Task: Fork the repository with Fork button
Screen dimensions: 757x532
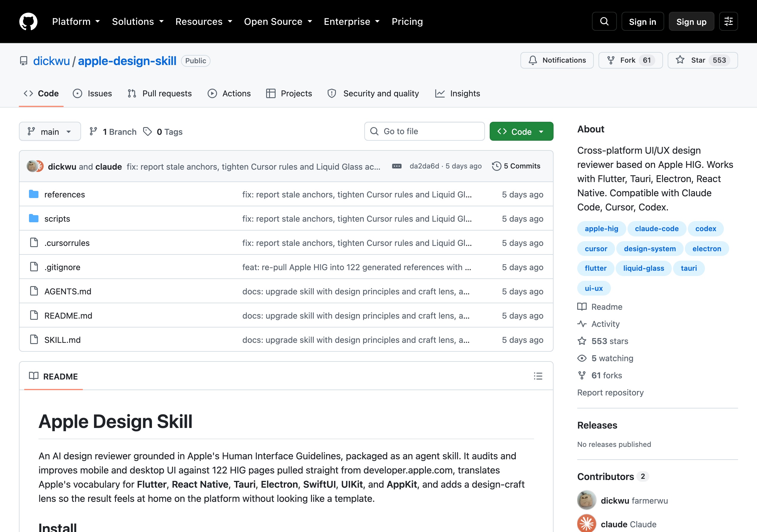Action: coord(630,60)
